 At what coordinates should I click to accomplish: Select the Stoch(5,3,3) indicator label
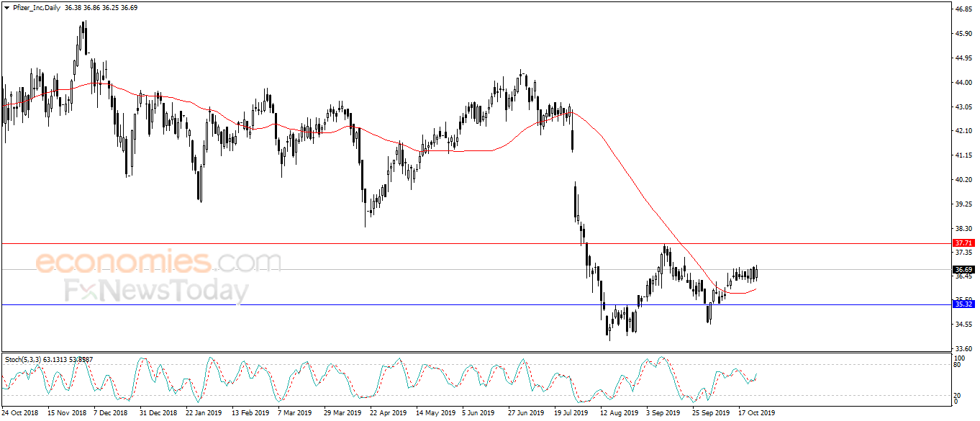pos(22,359)
